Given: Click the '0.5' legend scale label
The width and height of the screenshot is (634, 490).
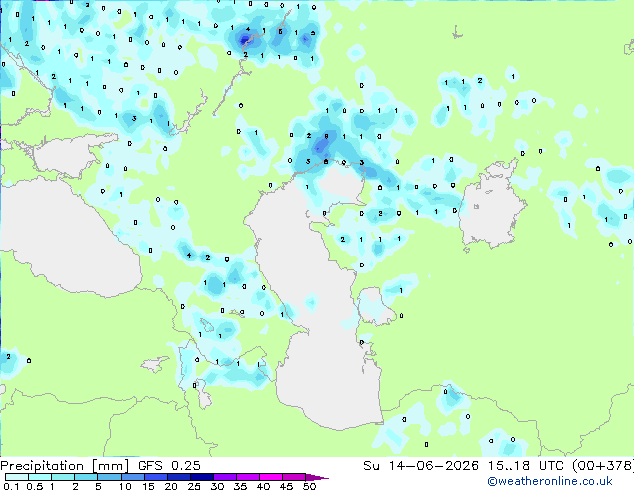Looking at the screenshot, I should tap(35, 486).
